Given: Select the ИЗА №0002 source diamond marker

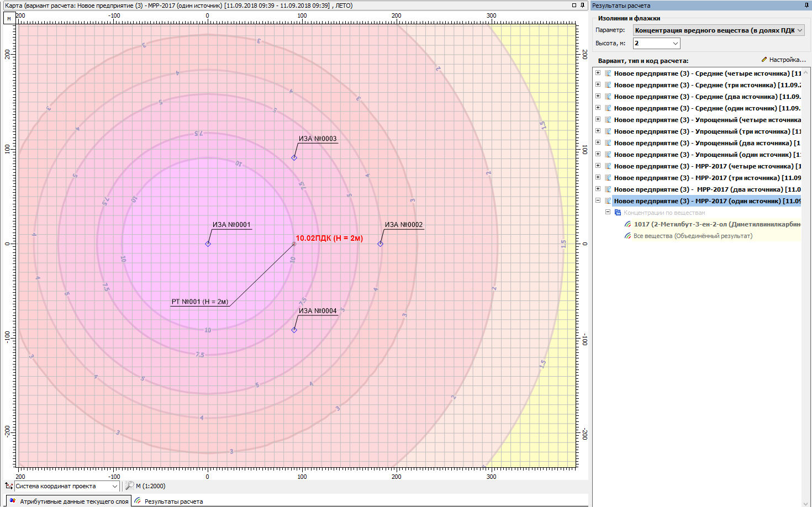Looking at the screenshot, I should 380,244.
